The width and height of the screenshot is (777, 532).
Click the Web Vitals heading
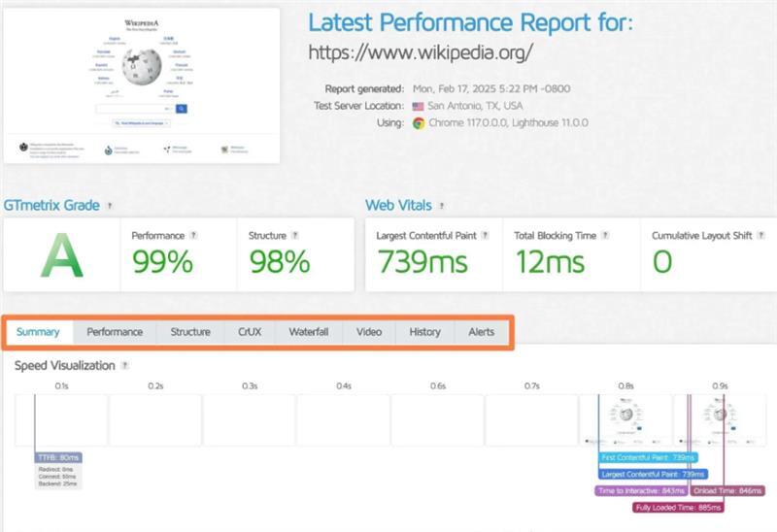click(x=398, y=205)
